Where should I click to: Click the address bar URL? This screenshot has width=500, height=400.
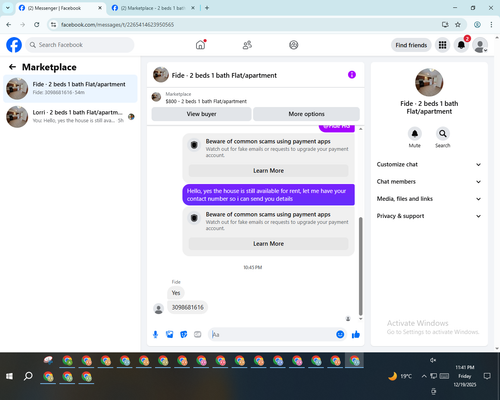(117, 25)
